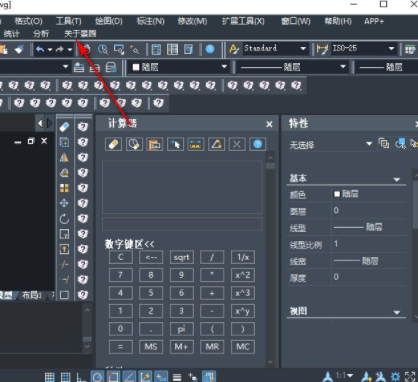
Task: Open the 扩展工具(X) menu
Action: 243,21
